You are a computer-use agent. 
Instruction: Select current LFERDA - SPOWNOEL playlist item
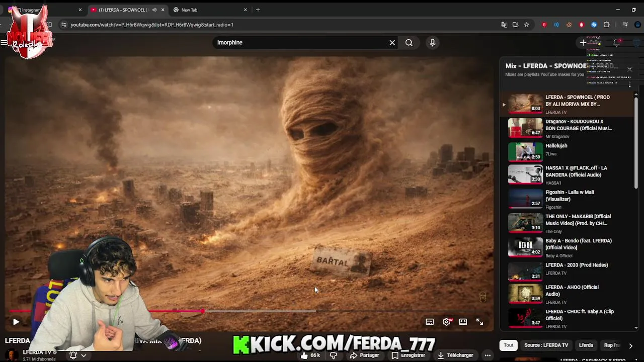coord(567,104)
